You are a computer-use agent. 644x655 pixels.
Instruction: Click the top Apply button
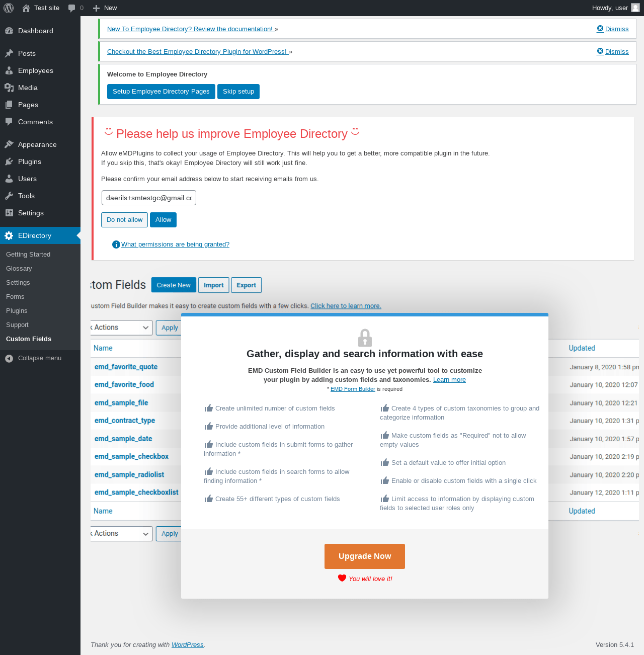pos(170,327)
